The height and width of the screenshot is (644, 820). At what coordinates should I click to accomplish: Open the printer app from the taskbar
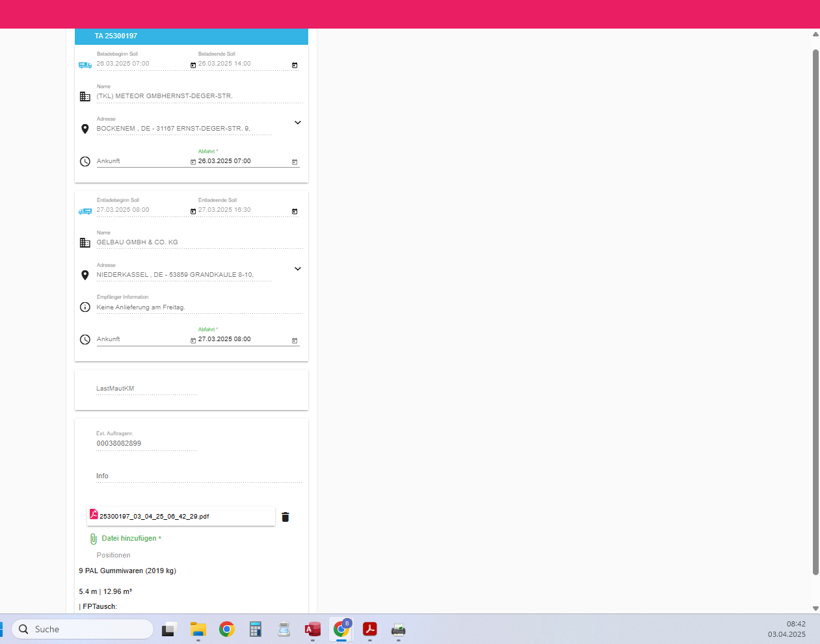pos(399,629)
